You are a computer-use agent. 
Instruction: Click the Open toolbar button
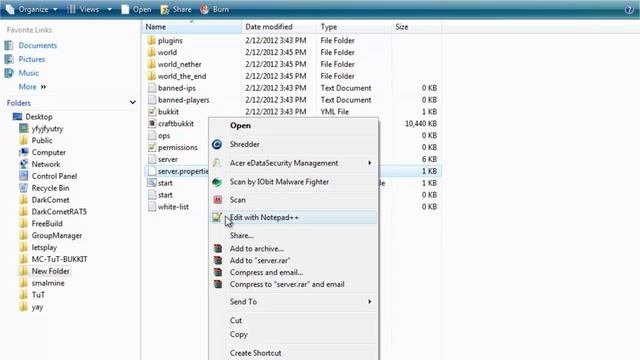(x=136, y=9)
